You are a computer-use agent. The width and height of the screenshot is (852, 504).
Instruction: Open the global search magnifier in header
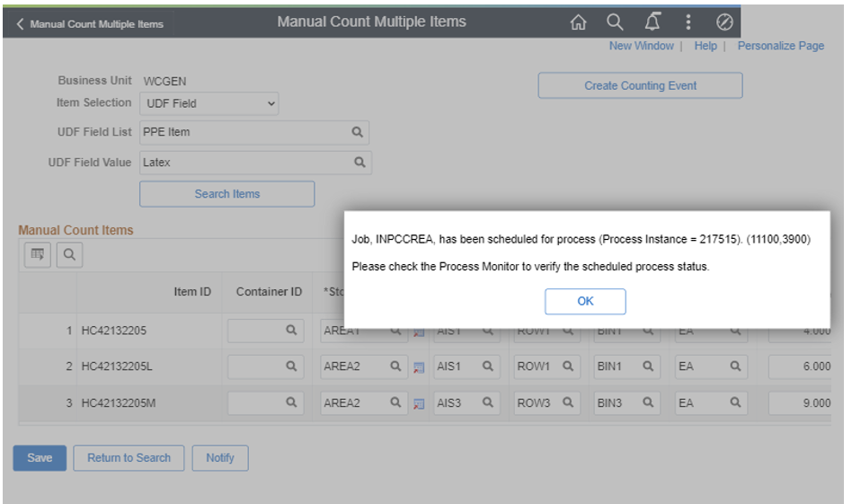(x=615, y=22)
